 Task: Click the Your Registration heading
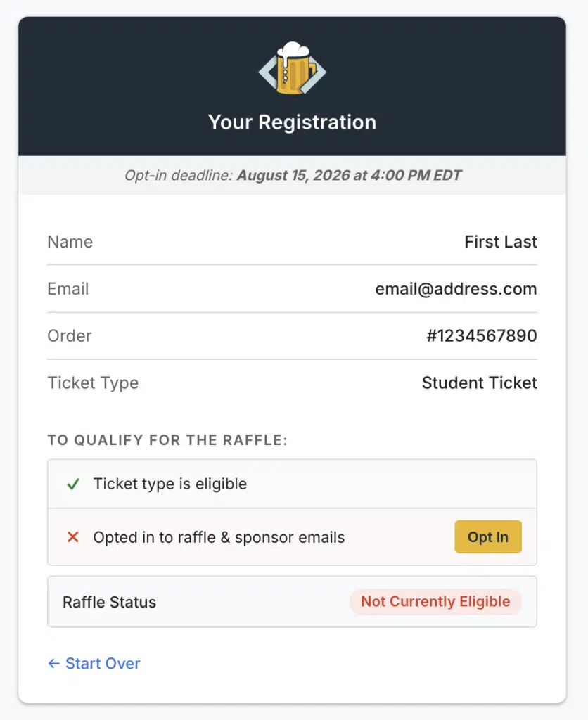point(292,122)
